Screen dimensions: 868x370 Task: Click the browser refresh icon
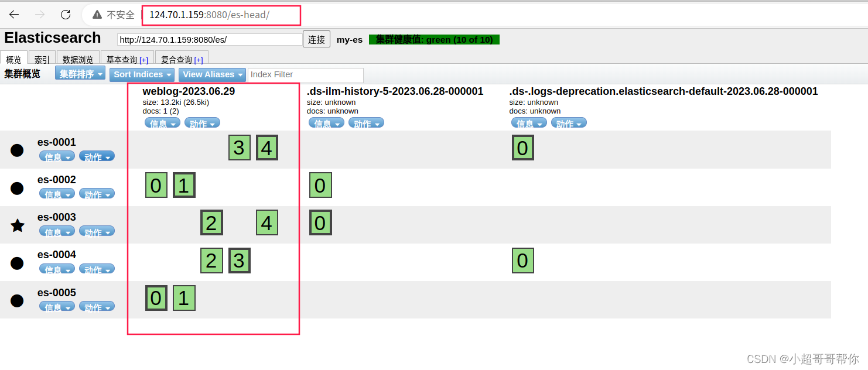pyautogui.click(x=66, y=15)
